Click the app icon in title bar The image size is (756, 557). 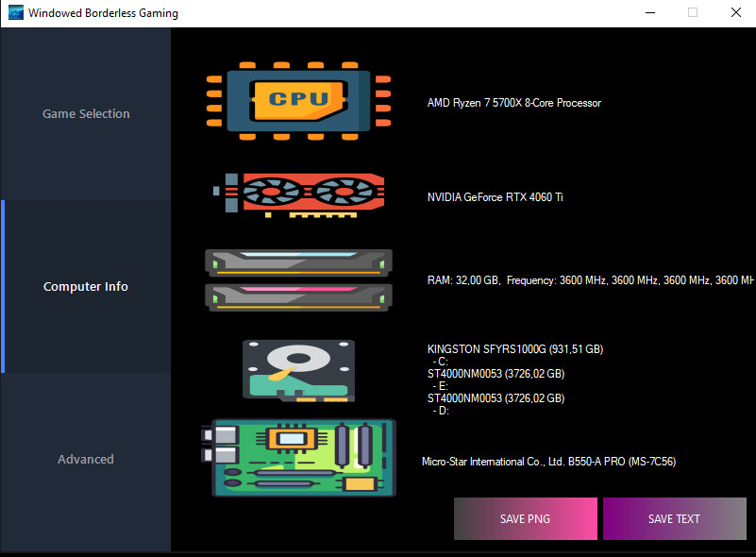(x=16, y=13)
